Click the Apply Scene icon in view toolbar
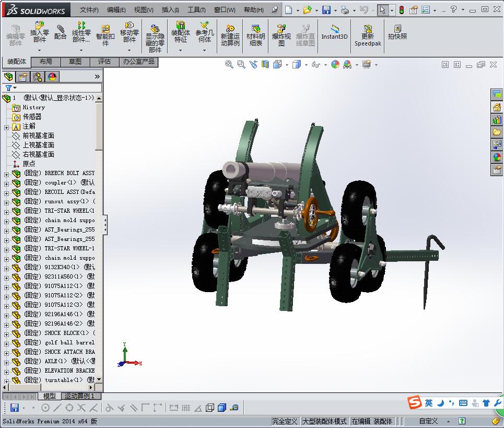The height and width of the screenshot is (428, 504). point(347,64)
